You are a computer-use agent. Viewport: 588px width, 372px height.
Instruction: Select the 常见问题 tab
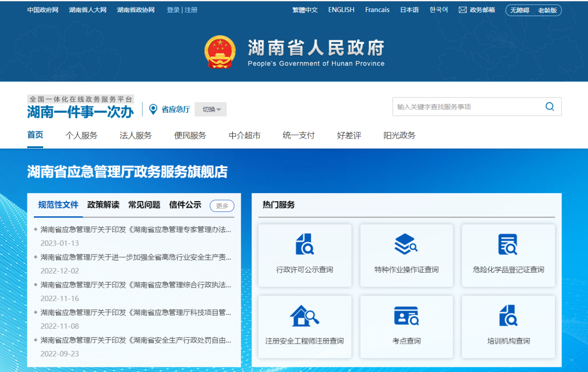pyautogui.click(x=144, y=205)
